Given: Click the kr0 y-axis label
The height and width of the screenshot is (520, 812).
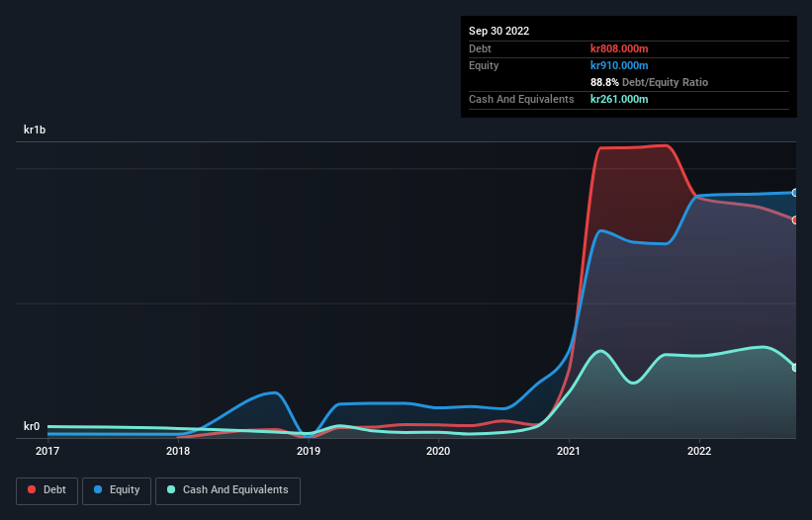Looking at the screenshot, I should 32,426.
